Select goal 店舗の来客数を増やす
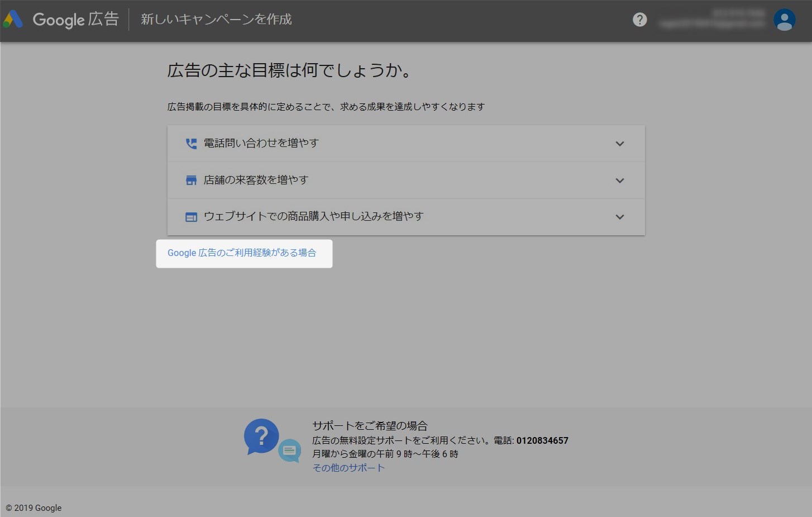 pyautogui.click(x=406, y=181)
